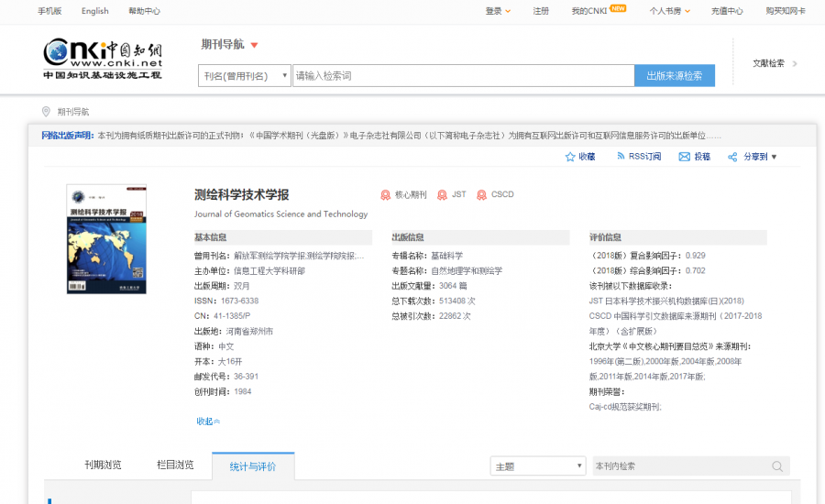This screenshot has width=825, height=504.
Task: Switch to the 刊期浏览 tab
Action: pos(103,466)
